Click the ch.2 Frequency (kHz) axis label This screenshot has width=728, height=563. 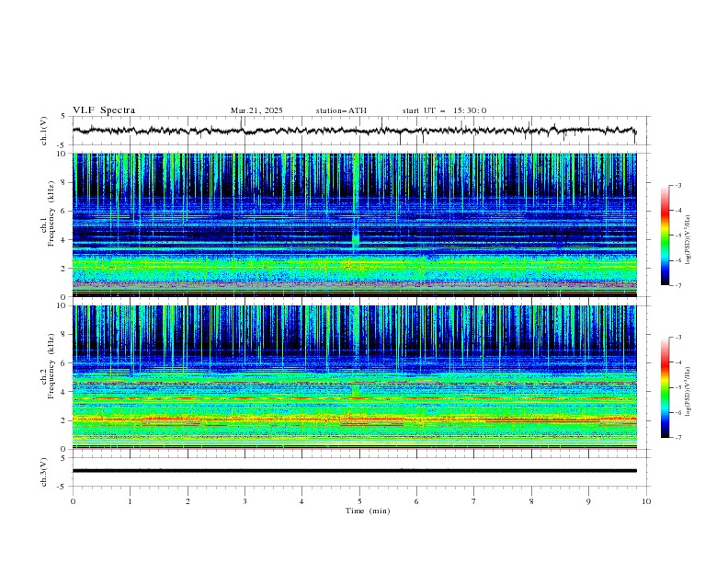click(48, 366)
